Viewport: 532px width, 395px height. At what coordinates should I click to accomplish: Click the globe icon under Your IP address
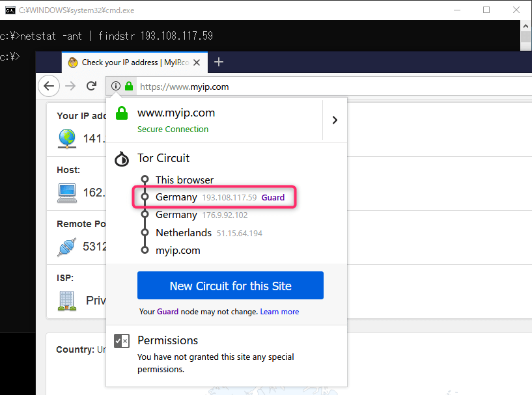(67, 139)
